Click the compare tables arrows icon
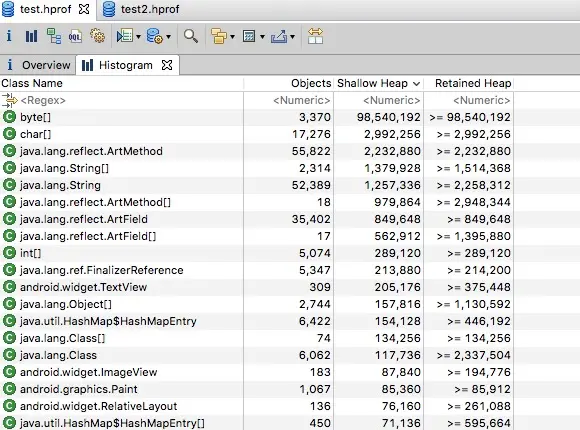The height and width of the screenshot is (430, 580). pyautogui.click(x=315, y=36)
